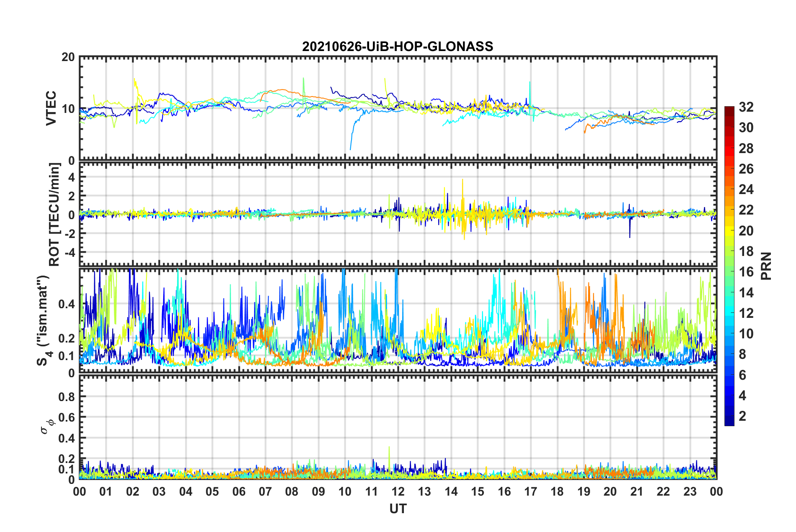This screenshot has height=532, width=796.
Task: Click the colorbar tick label 8
Action: [x=742, y=354]
